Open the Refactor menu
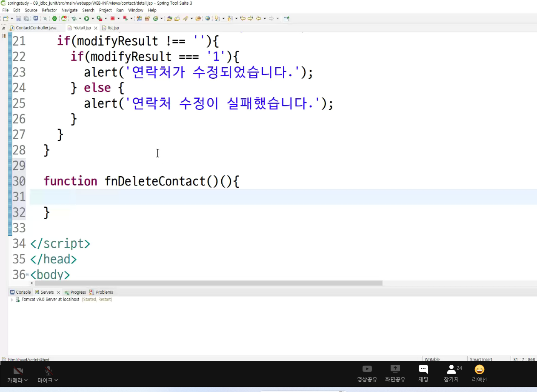537x392 pixels. (x=49, y=10)
